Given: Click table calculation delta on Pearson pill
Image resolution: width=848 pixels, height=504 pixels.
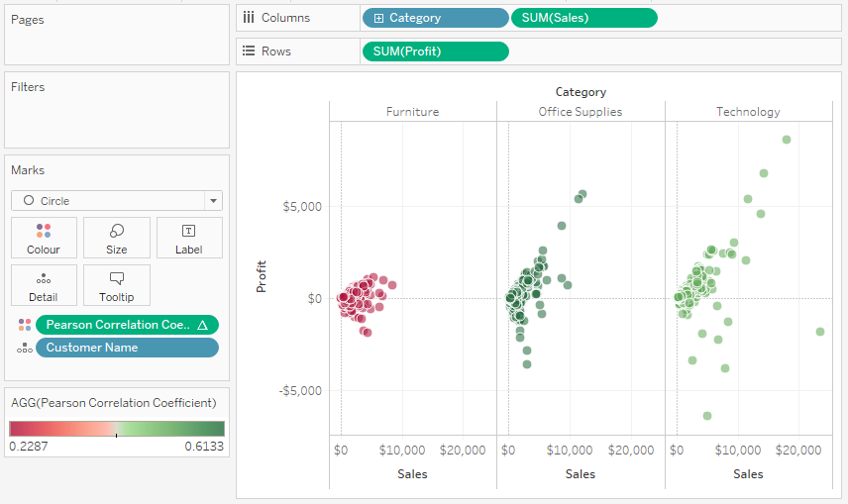Looking at the screenshot, I should click(x=203, y=325).
